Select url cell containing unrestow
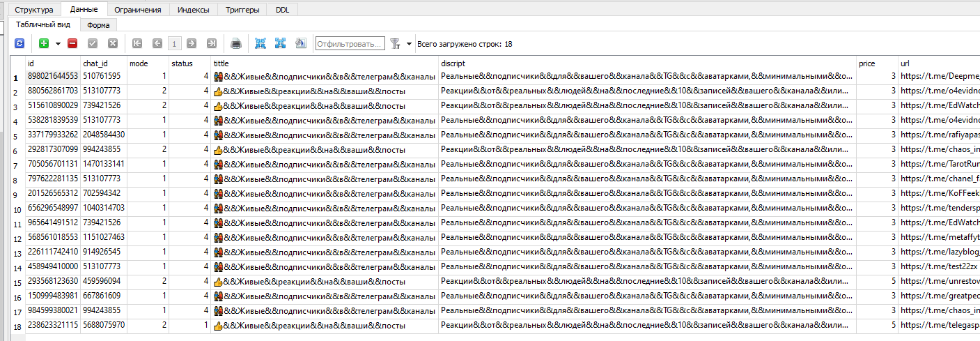Image resolution: width=980 pixels, height=341 pixels. pyautogui.click(x=939, y=281)
